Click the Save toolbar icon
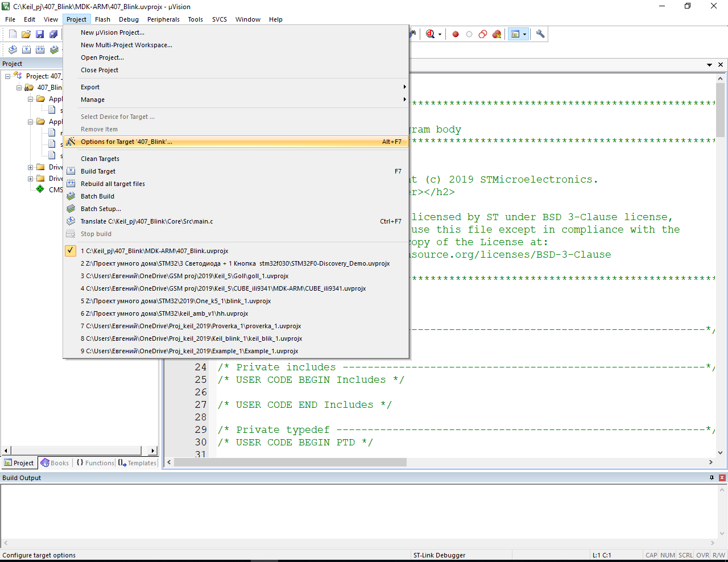 click(40, 34)
